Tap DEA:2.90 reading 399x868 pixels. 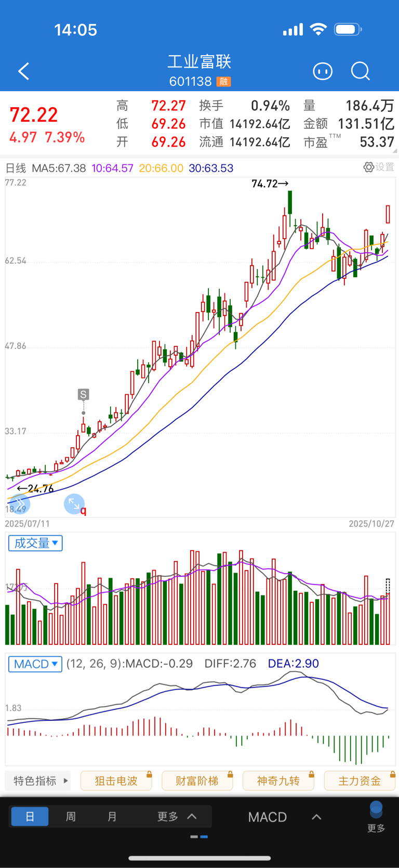(x=293, y=664)
